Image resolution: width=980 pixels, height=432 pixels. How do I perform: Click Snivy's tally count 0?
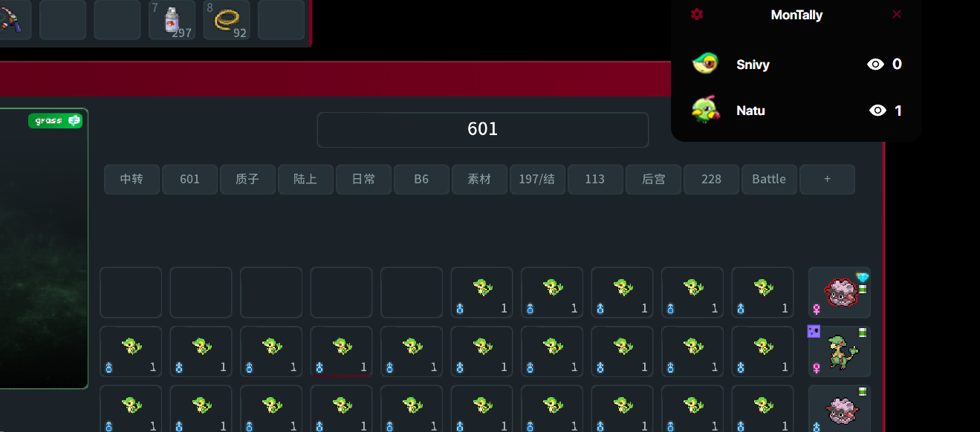pyautogui.click(x=897, y=65)
